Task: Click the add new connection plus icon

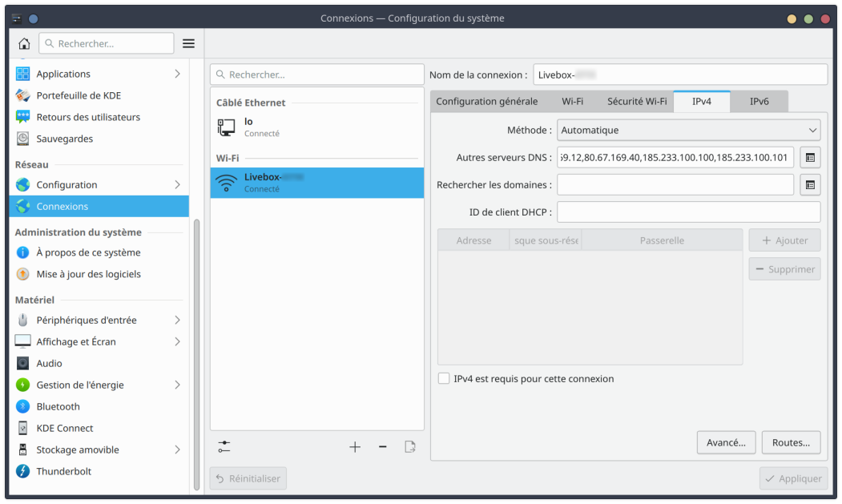Action: pyautogui.click(x=355, y=447)
